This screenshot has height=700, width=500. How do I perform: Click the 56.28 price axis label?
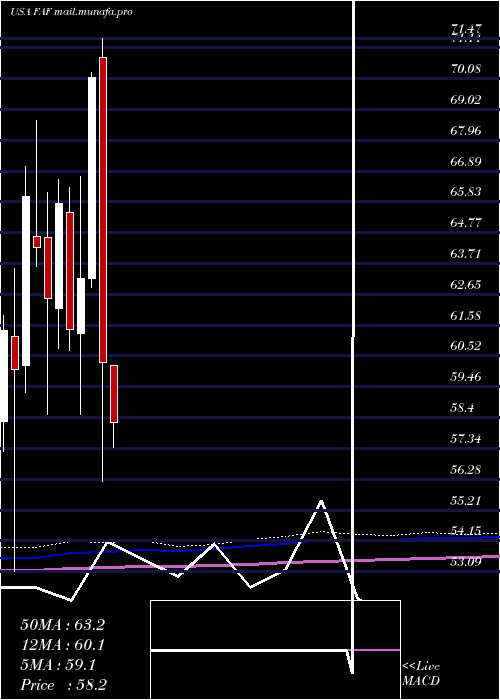(466, 470)
